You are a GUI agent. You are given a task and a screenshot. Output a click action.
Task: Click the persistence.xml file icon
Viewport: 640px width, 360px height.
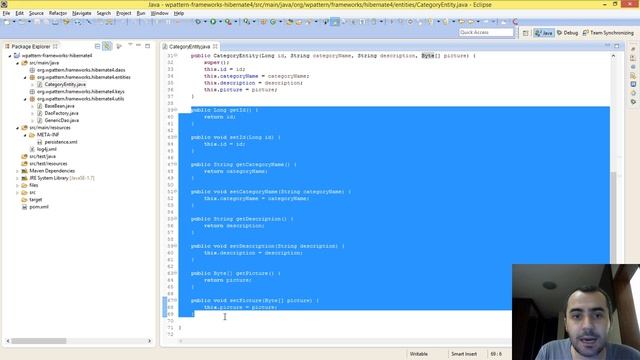pos(40,142)
